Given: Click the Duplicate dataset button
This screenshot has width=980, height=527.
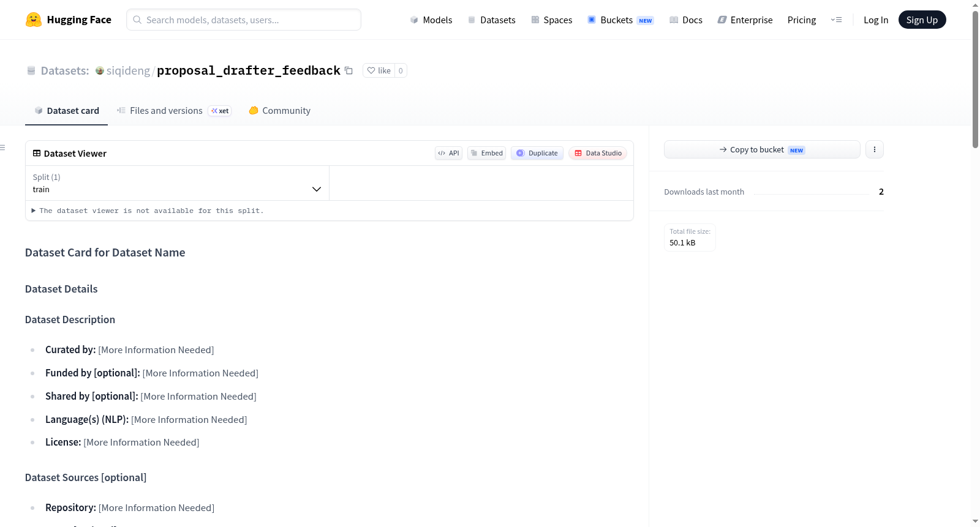Looking at the screenshot, I should (537, 153).
